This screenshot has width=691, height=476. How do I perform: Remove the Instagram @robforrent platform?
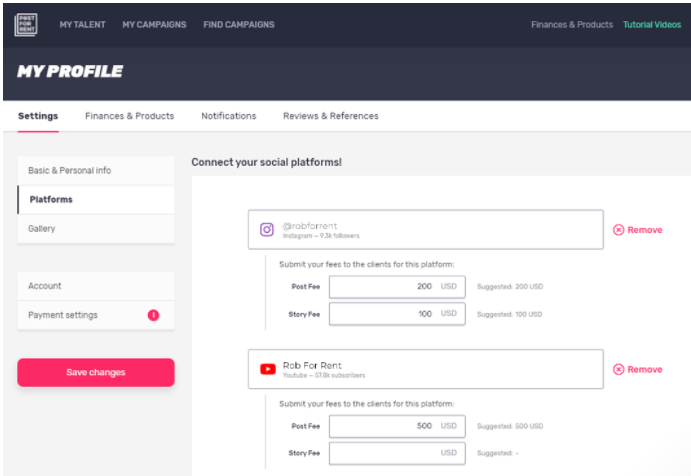click(638, 230)
